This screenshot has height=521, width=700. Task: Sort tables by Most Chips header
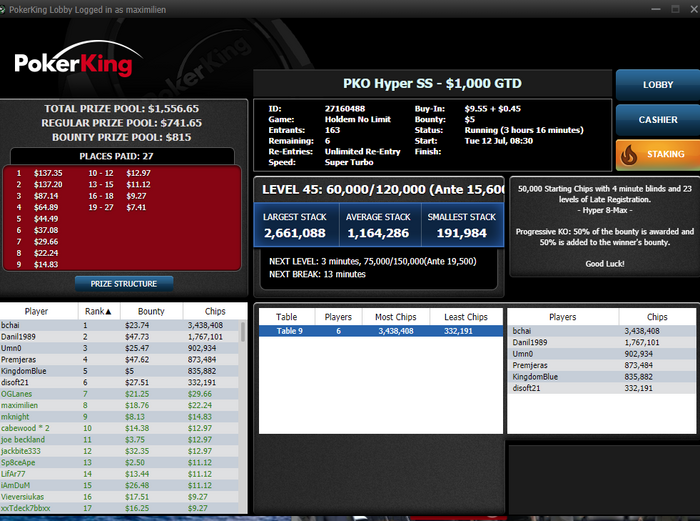click(396, 317)
